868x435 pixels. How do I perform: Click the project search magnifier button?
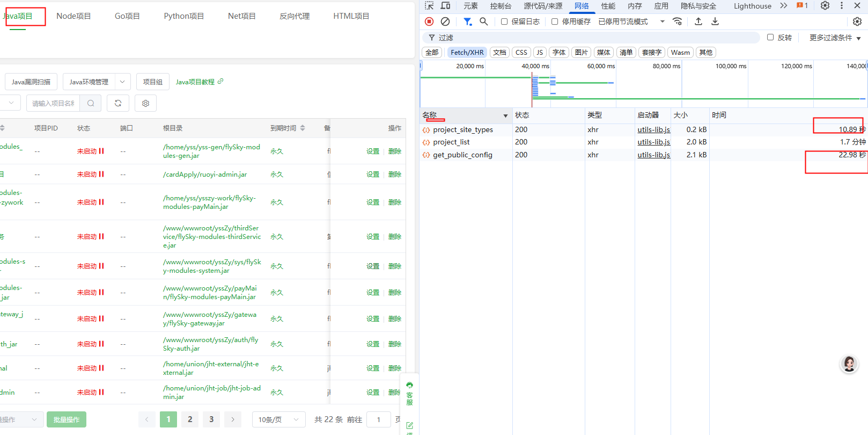pos(91,103)
